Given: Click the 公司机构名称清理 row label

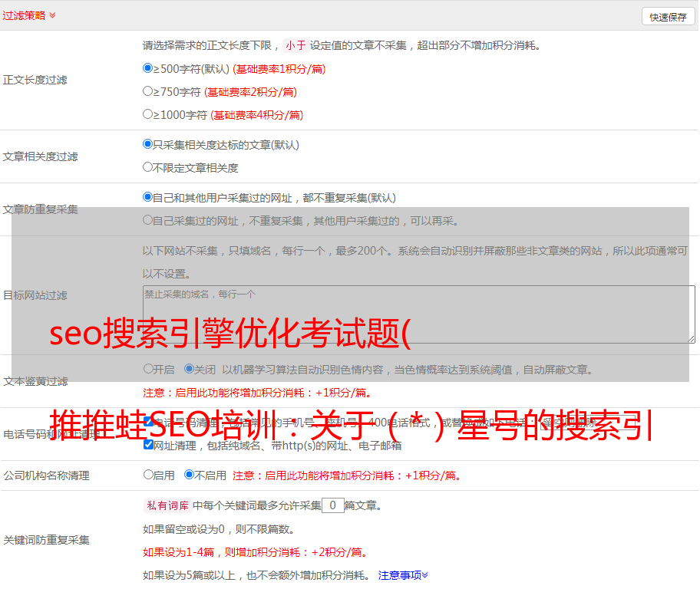Looking at the screenshot, I should (x=46, y=475).
